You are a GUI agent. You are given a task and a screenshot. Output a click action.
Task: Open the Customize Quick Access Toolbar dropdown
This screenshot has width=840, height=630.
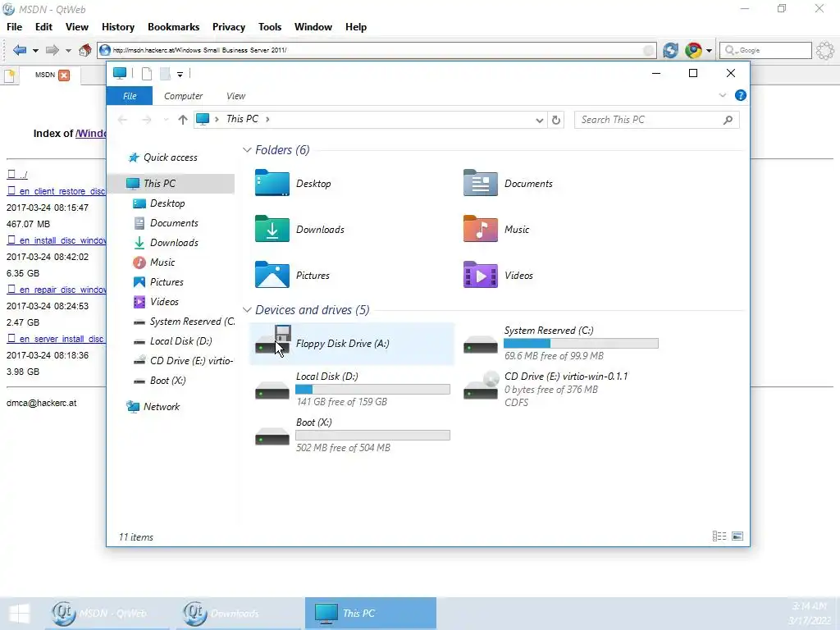click(180, 75)
